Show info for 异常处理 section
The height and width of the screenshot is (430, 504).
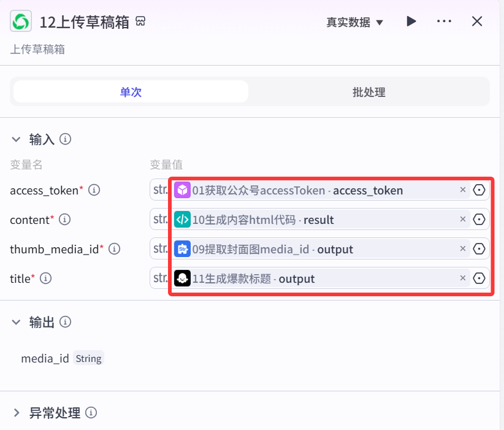[x=91, y=413]
